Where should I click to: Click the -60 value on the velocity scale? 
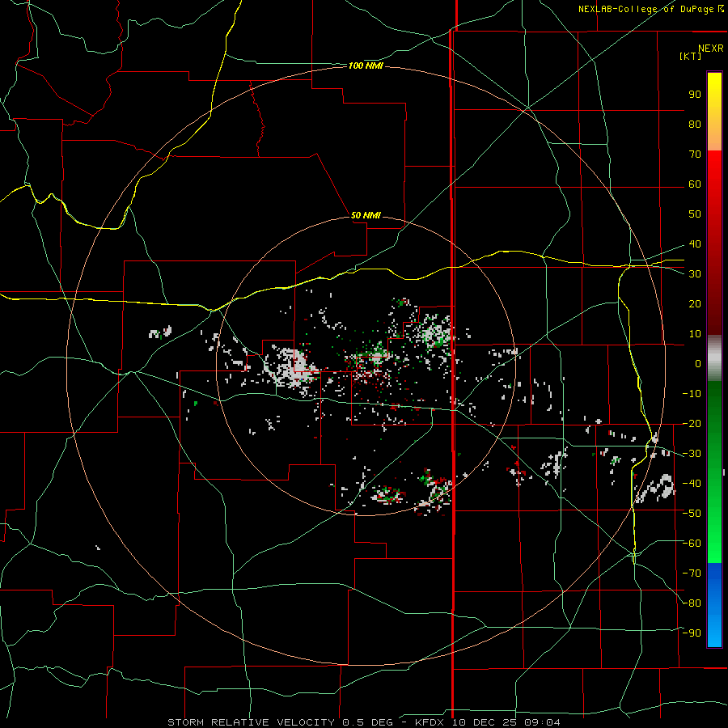click(x=692, y=544)
